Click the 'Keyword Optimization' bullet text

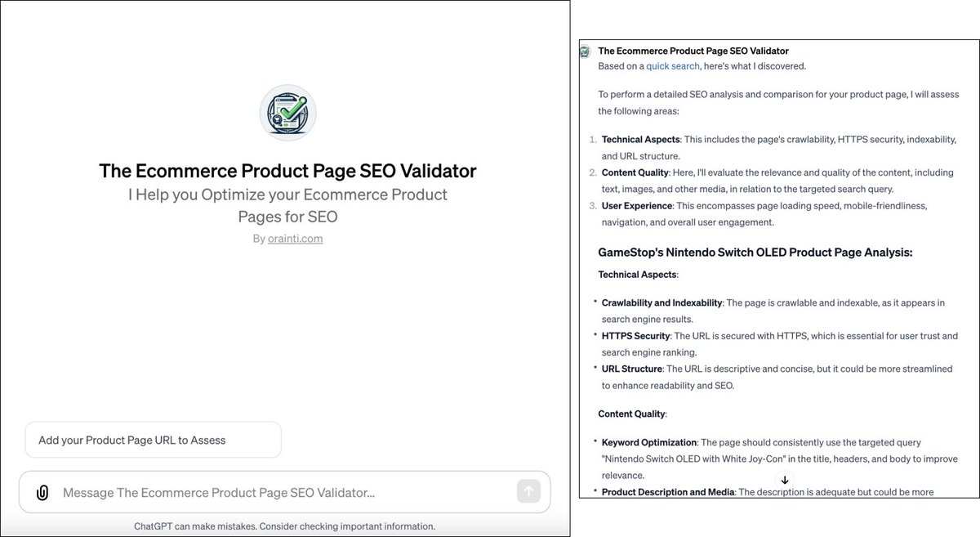pos(649,442)
